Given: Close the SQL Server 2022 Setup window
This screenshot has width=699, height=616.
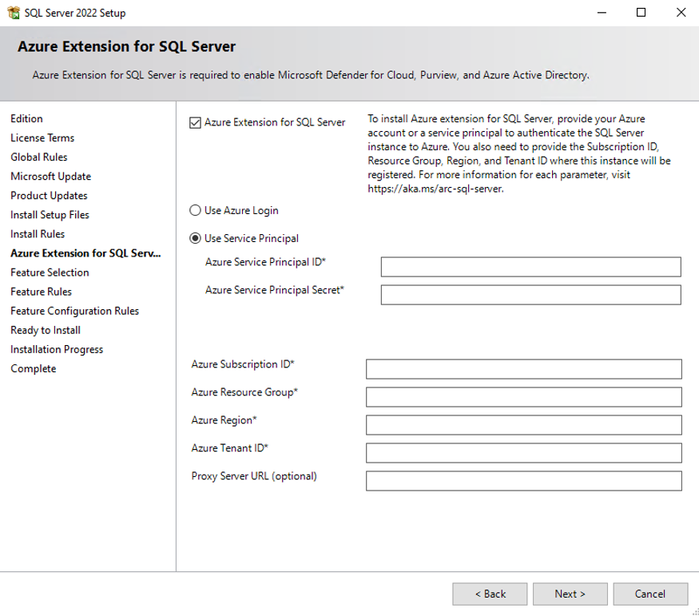Looking at the screenshot, I should (681, 13).
